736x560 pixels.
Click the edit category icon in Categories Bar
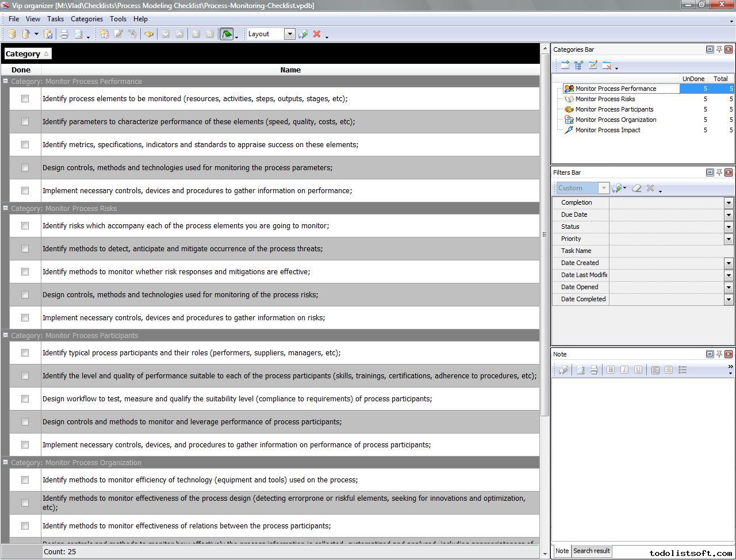(593, 66)
